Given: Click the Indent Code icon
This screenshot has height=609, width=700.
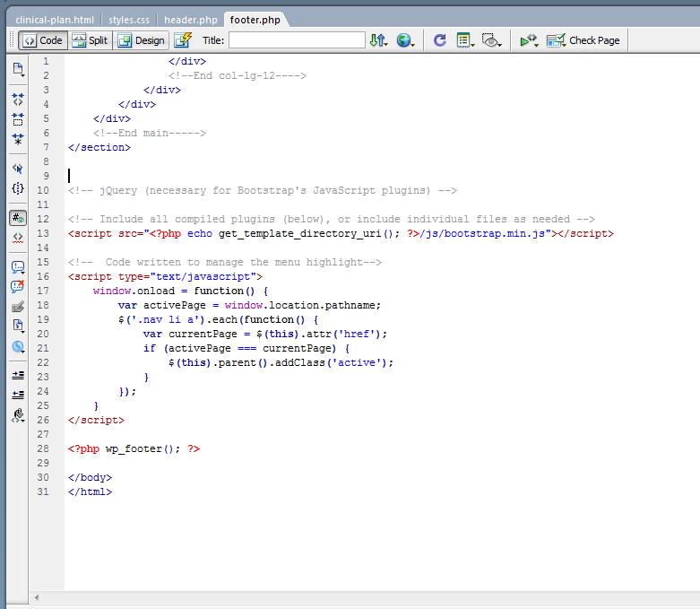Looking at the screenshot, I should (x=18, y=375).
